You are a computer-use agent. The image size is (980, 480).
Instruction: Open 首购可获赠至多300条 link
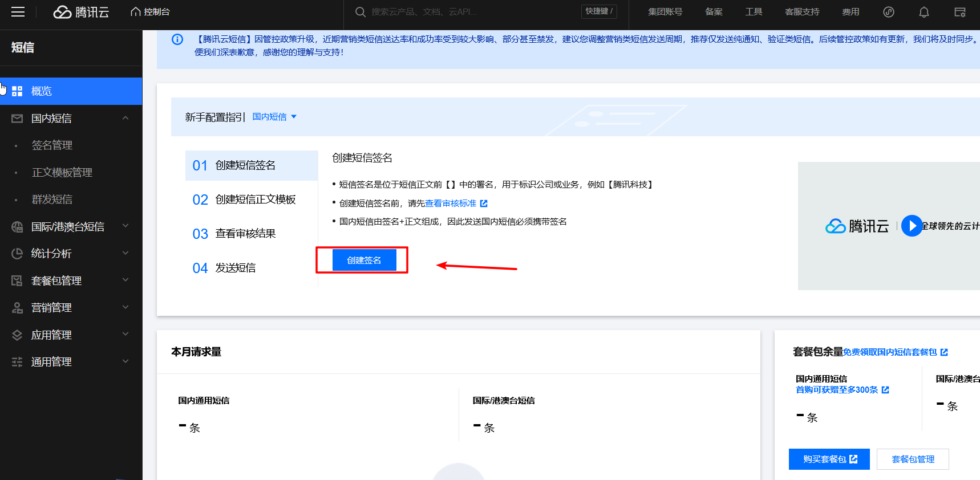(x=837, y=390)
